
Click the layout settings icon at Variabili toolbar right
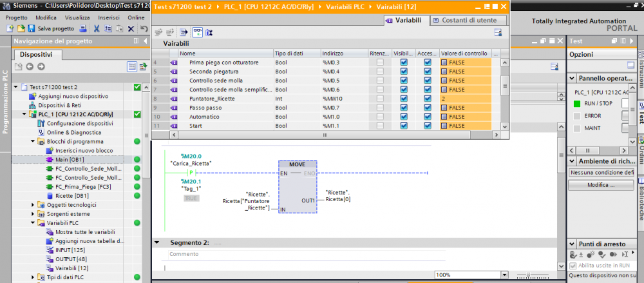pos(498,32)
